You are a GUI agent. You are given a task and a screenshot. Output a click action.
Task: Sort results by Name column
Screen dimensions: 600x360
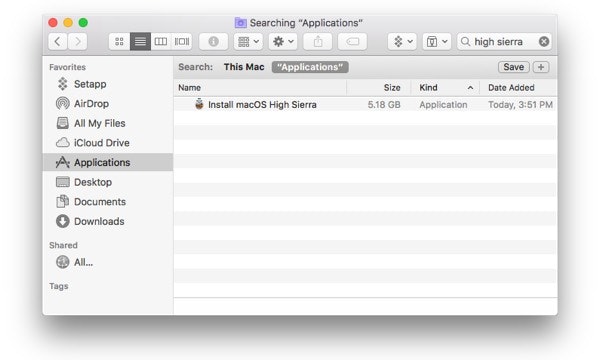pyautogui.click(x=260, y=88)
